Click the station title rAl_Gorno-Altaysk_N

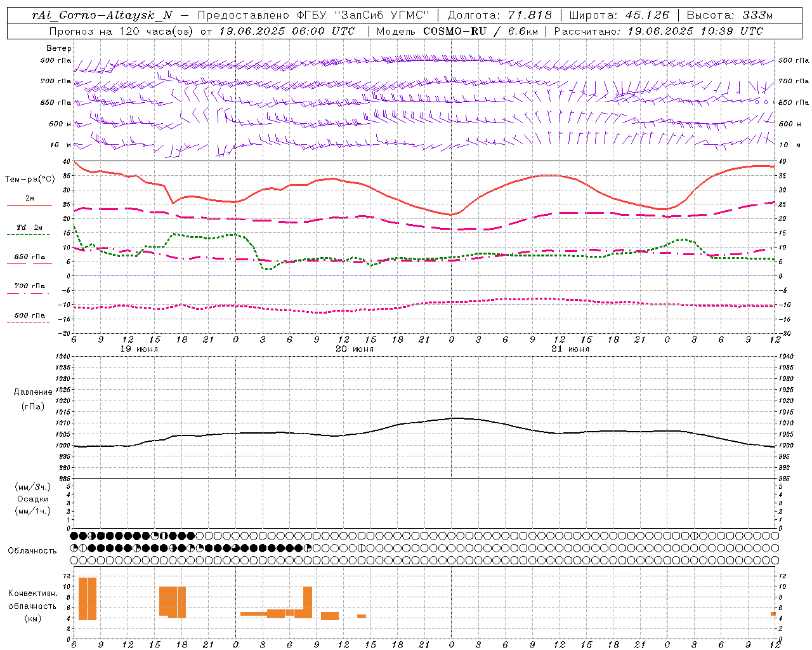pos(101,15)
